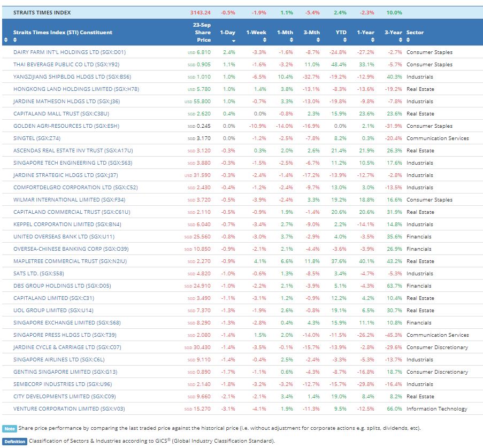Open Keppel Corporation Limited link

click(67, 225)
